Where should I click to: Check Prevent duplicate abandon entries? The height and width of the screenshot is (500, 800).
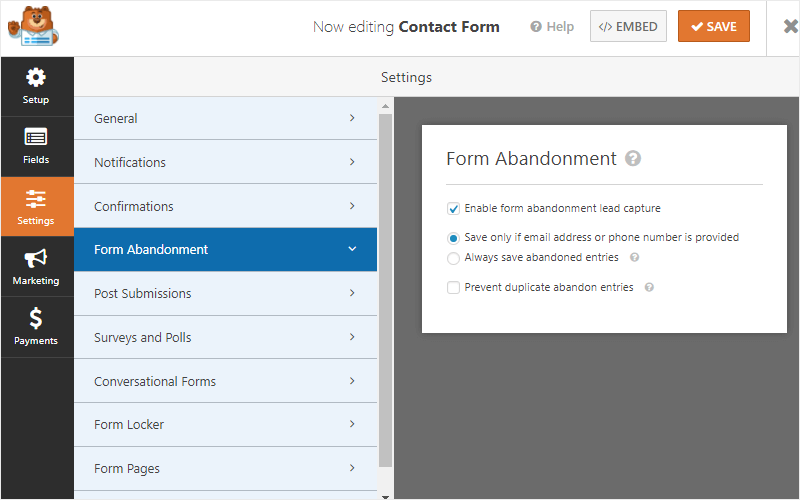[453, 287]
